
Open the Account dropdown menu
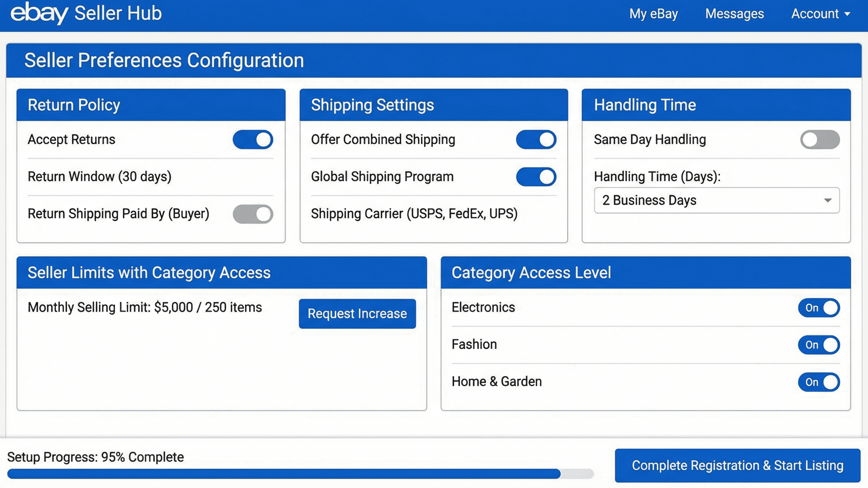pos(821,14)
